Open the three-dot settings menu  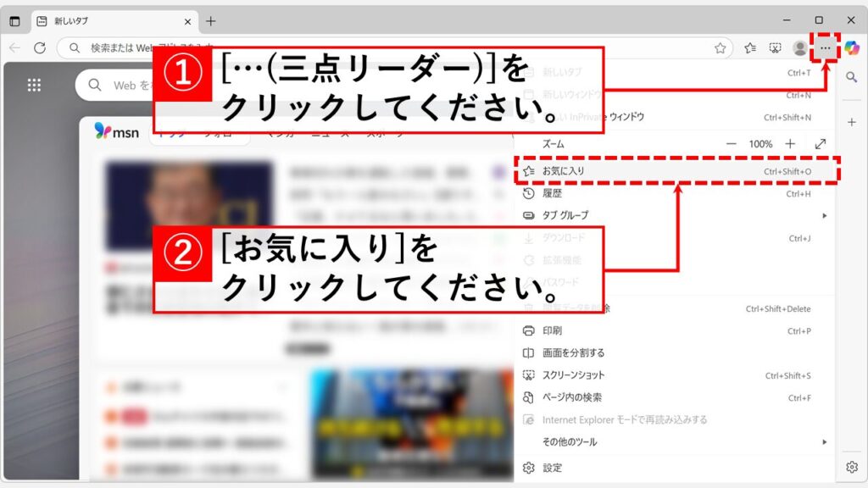click(826, 48)
